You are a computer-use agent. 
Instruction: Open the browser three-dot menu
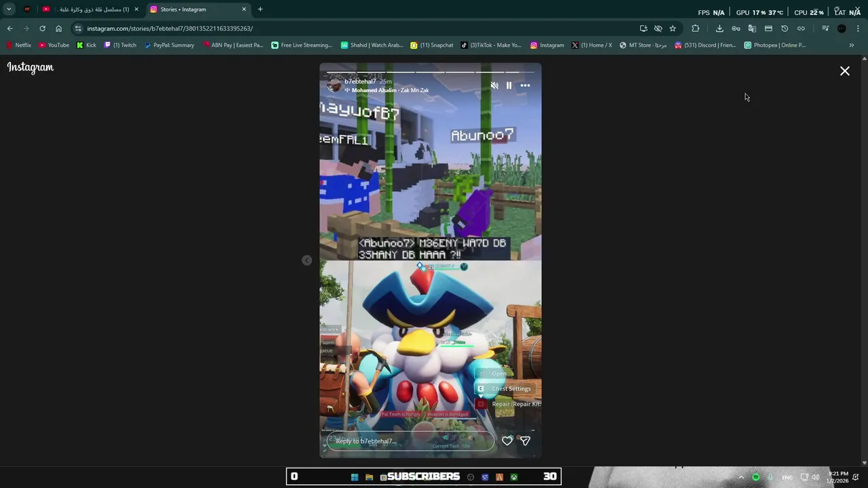click(x=858, y=28)
